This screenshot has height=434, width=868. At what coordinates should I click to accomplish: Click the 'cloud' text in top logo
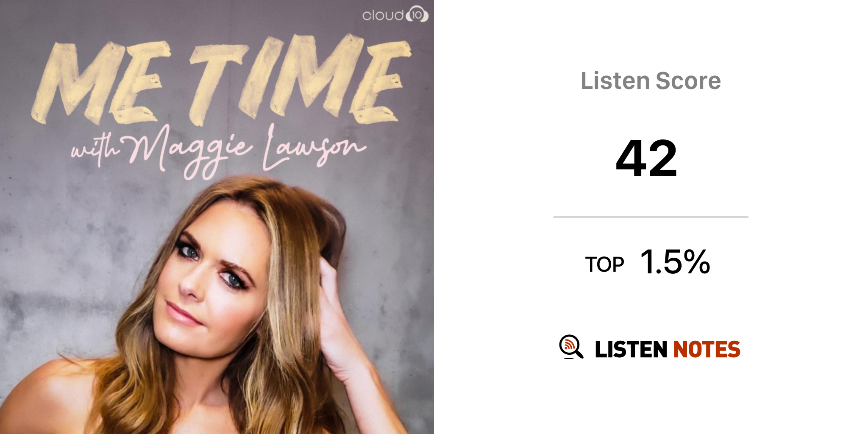tap(383, 15)
